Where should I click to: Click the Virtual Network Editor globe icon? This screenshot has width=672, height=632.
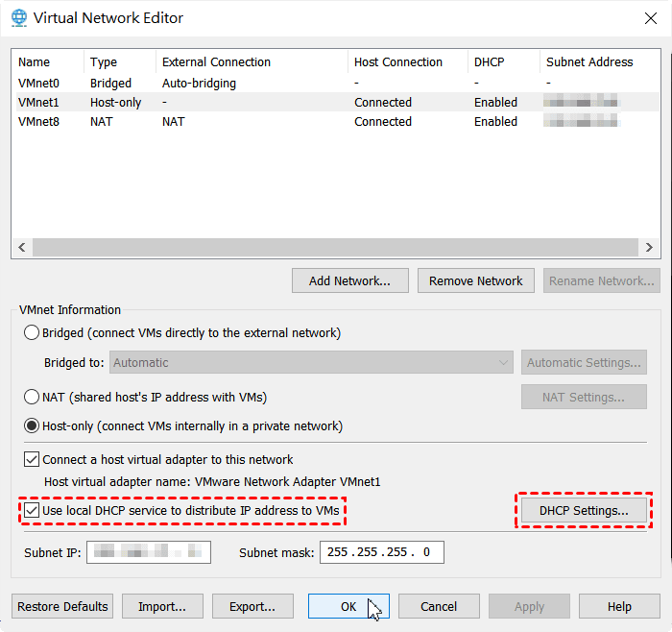tap(19, 18)
